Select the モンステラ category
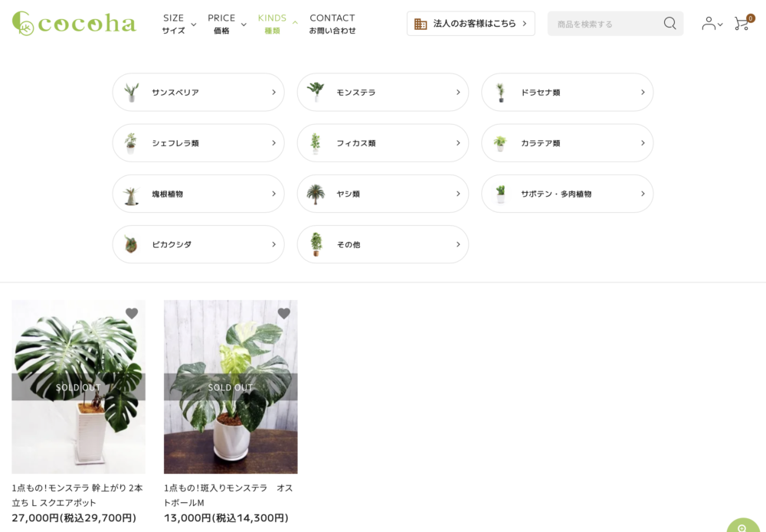 pyautogui.click(x=382, y=93)
